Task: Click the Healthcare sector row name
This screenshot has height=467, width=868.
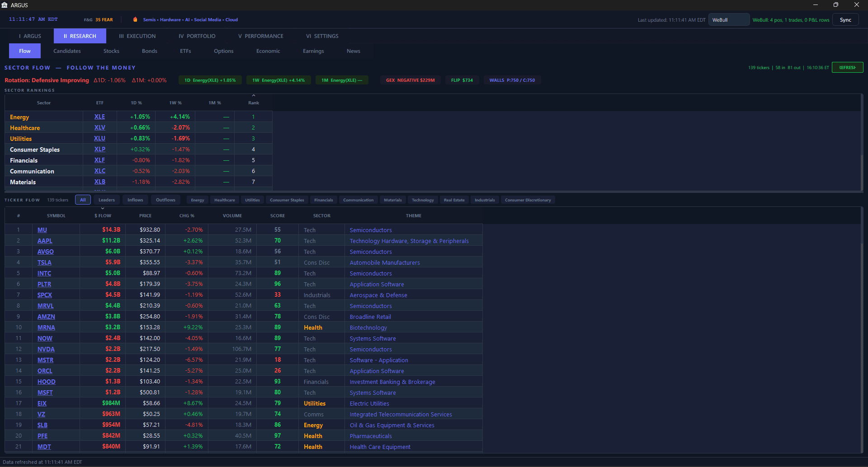Action: click(x=25, y=128)
